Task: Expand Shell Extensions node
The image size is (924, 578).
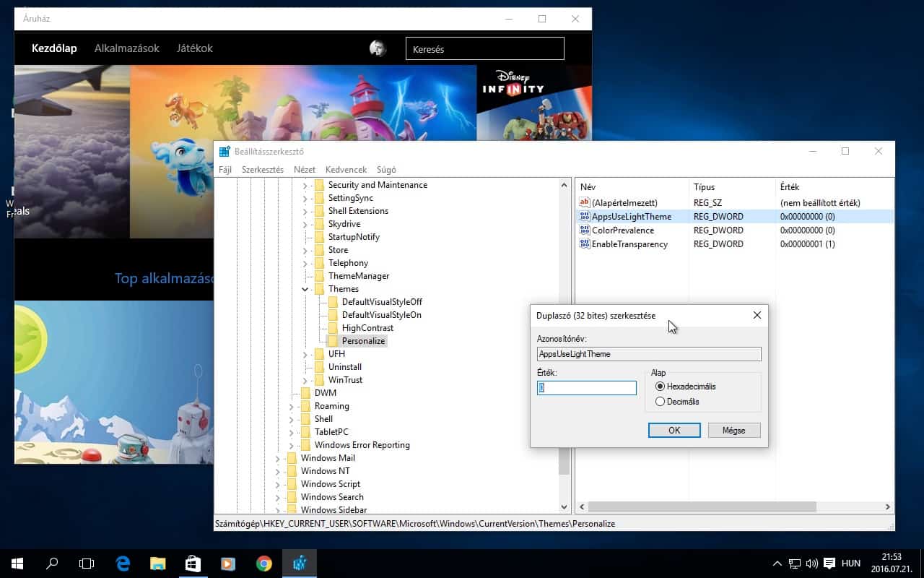Action: point(305,211)
